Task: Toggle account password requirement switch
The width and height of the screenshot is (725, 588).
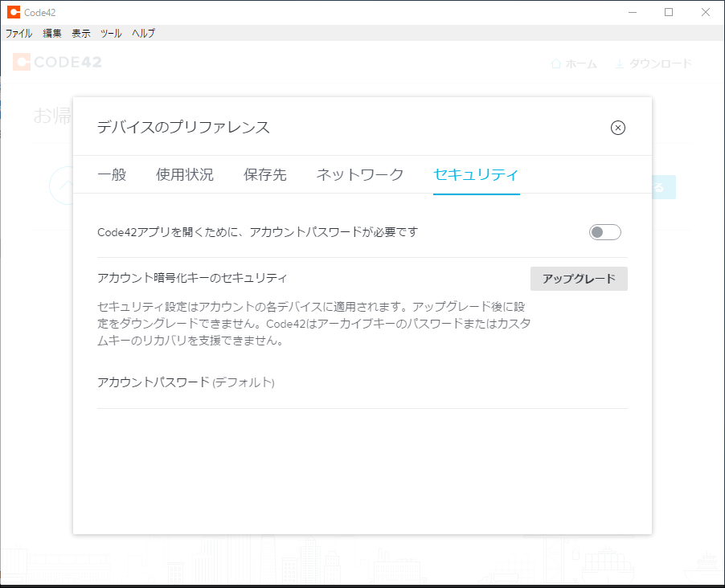Action: [x=604, y=232]
